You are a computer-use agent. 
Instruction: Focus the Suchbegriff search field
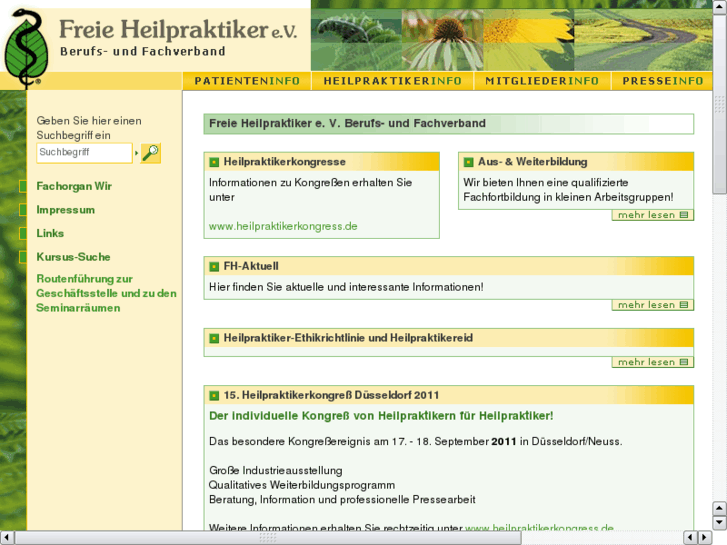84,153
